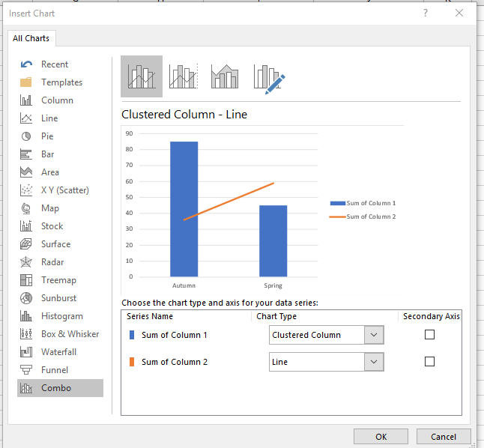Click the chart preview thumbnail
The width and height of the screenshot is (484, 448).
coord(262,211)
